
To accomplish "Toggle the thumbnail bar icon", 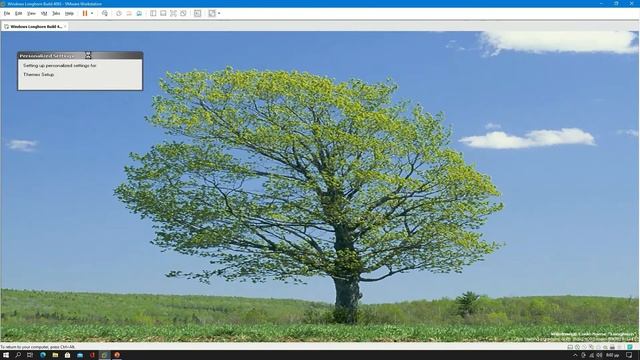I will [163, 13].
